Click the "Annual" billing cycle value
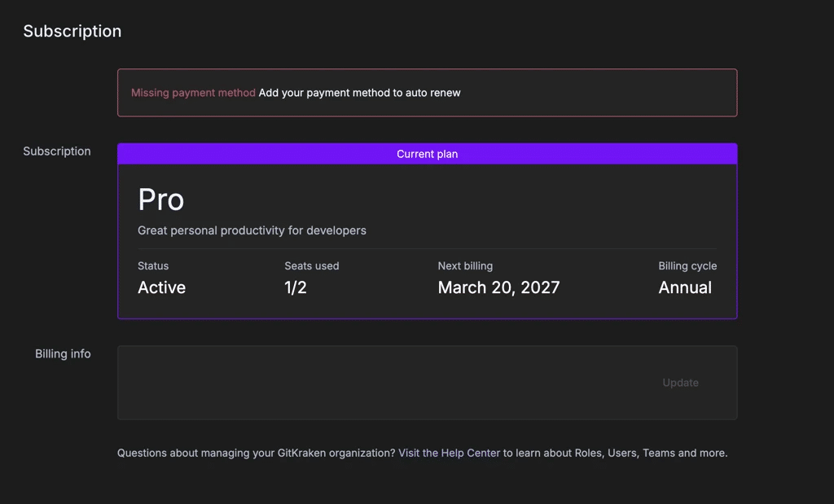Image resolution: width=834 pixels, height=504 pixels. pyautogui.click(x=685, y=287)
